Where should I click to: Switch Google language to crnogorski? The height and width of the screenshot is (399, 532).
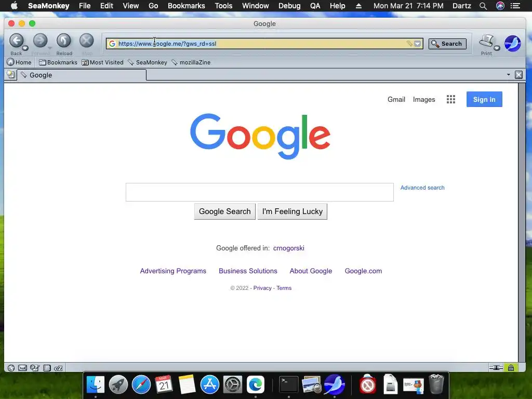pos(289,248)
